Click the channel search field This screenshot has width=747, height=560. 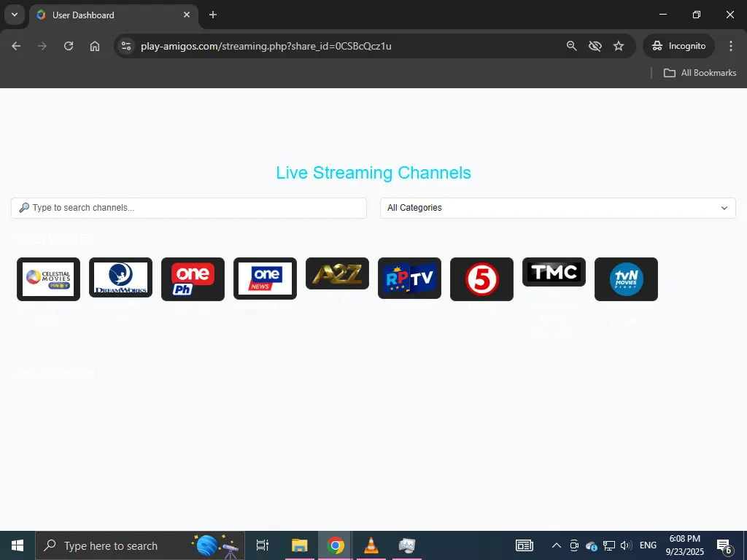point(189,208)
